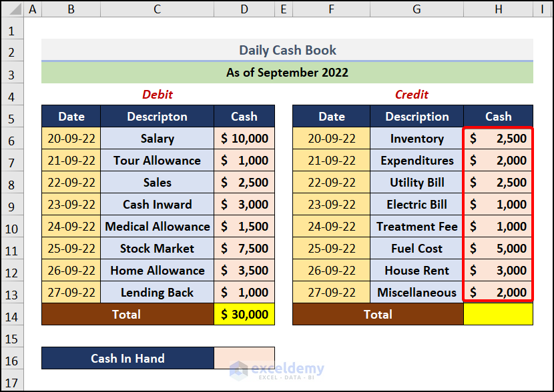The width and height of the screenshot is (554, 392).
Task: Click the As of September 2022 cell
Action: (287, 72)
